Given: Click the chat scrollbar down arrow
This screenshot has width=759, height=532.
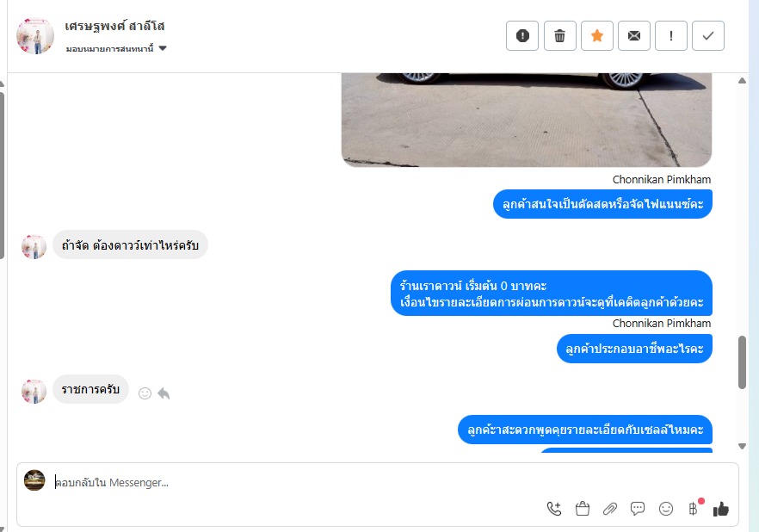Looking at the screenshot, I should click(x=742, y=446).
